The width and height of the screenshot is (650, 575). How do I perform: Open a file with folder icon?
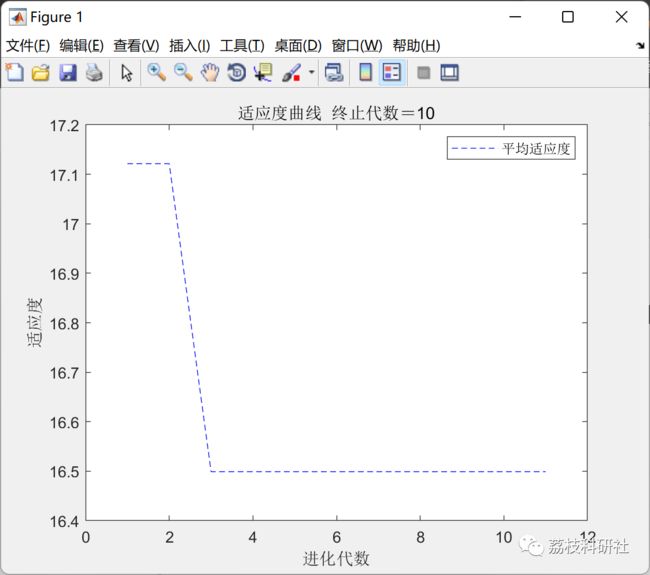(41, 73)
